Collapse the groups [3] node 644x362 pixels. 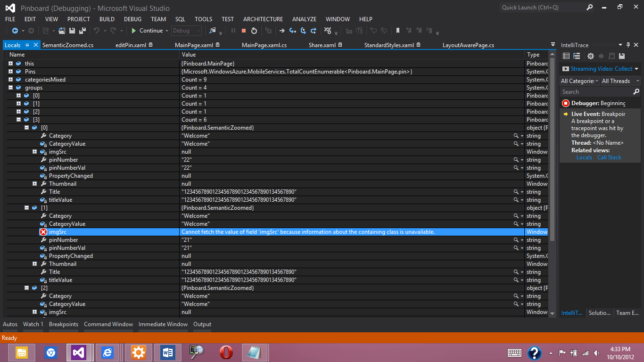coord(19,120)
